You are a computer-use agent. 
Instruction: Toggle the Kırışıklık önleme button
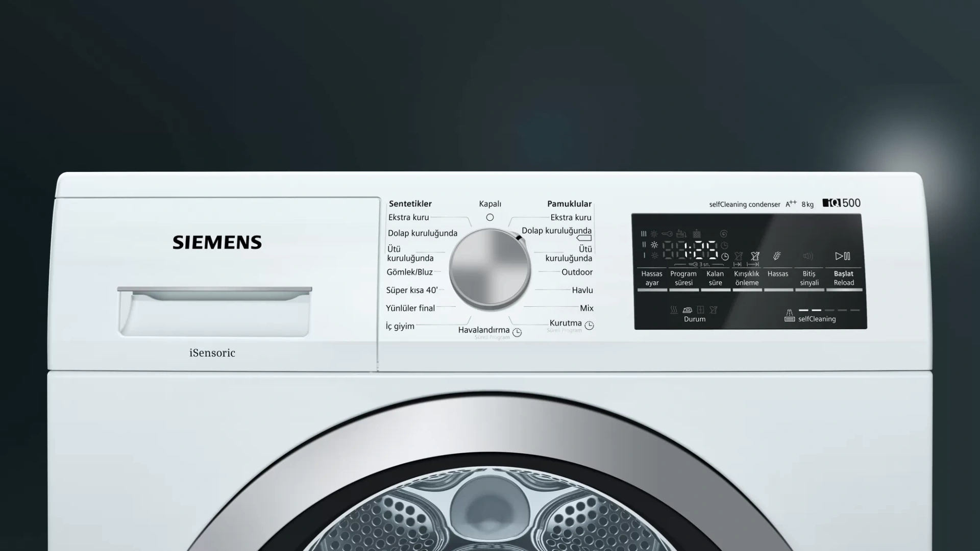(747, 279)
